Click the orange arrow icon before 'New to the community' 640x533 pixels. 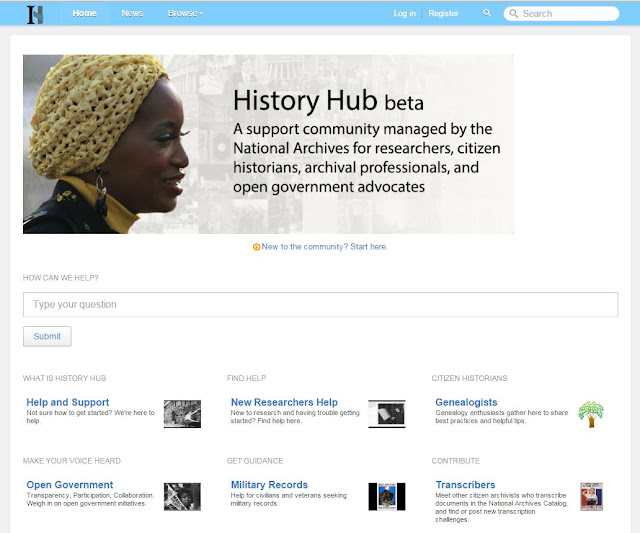(x=256, y=247)
